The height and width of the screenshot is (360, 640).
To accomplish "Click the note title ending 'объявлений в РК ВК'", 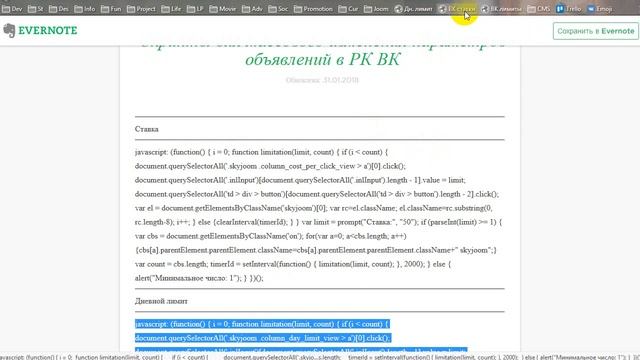I will pos(322,60).
